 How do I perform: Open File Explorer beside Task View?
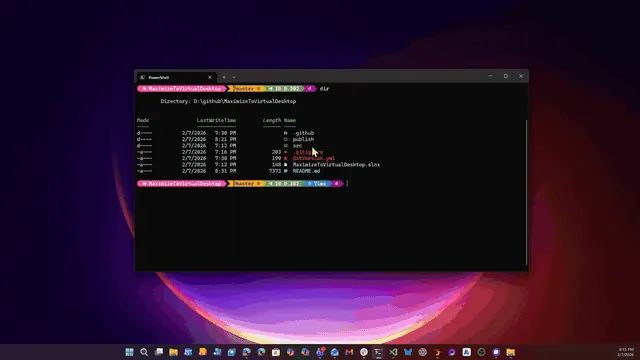[x=173, y=352]
